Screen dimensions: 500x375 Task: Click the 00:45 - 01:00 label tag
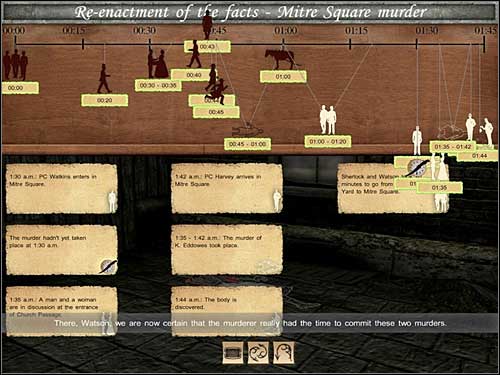tap(247, 144)
